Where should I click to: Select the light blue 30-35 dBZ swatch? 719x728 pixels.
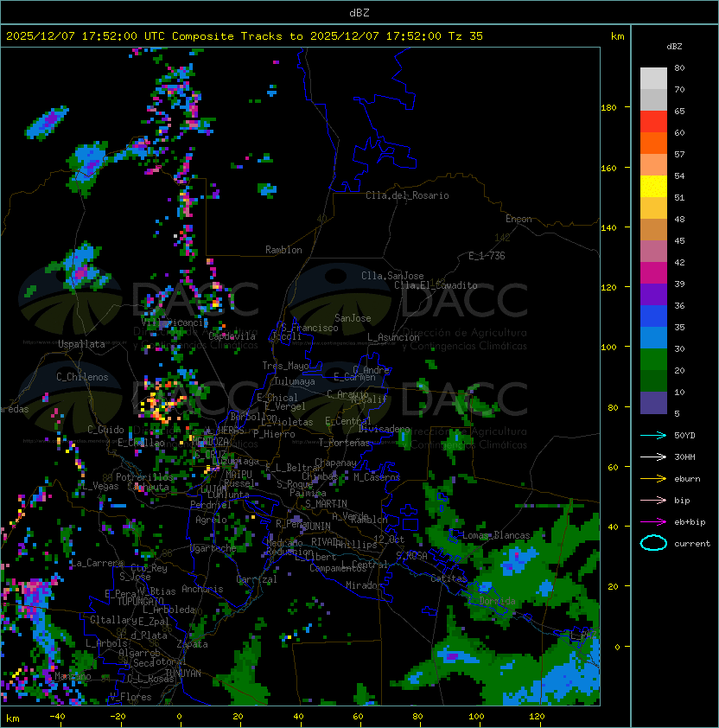pos(653,337)
